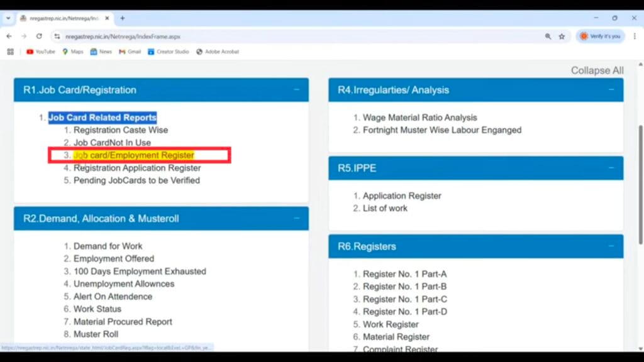The image size is (644, 362).
Task: Open Maps bookmark
Action: (x=73, y=52)
